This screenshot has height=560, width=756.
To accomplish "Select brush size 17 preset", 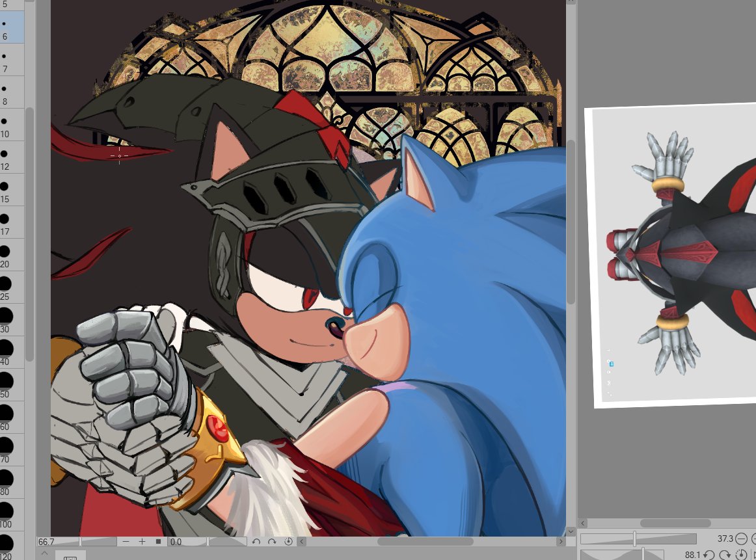I will (x=12, y=222).
